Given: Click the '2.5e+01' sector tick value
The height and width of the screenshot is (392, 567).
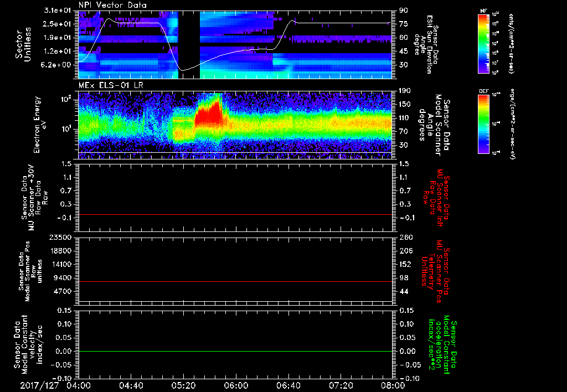Looking at the screenshot, I should [x=56, y=24].
